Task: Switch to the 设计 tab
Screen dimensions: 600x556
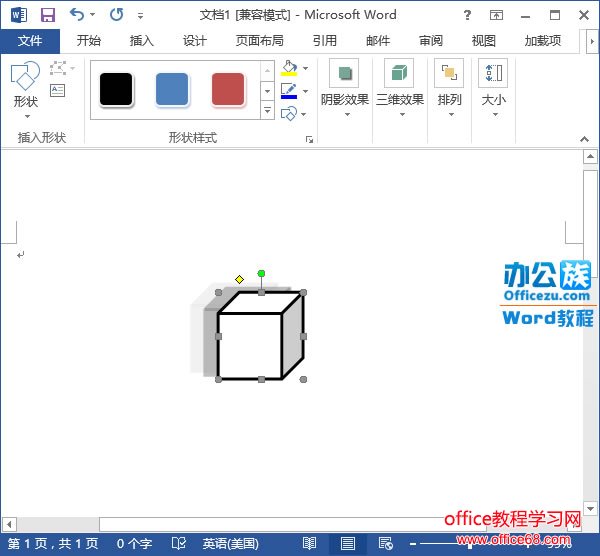Action: click(194, 41)
